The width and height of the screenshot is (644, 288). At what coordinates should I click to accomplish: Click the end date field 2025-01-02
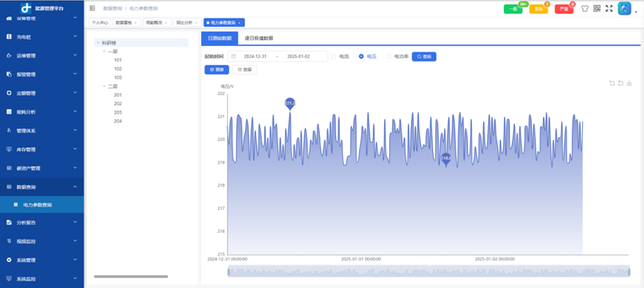299,57
